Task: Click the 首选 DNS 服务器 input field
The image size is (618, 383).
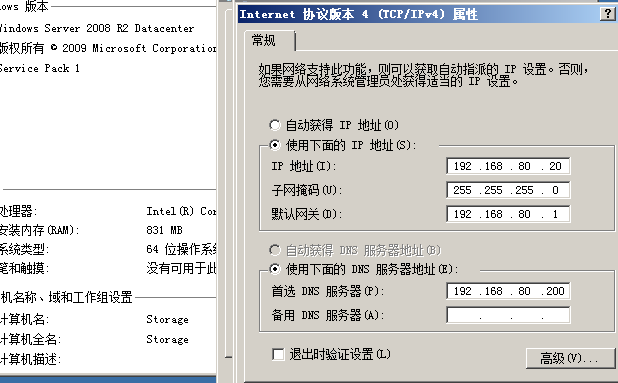Action: tap(508, 291)
